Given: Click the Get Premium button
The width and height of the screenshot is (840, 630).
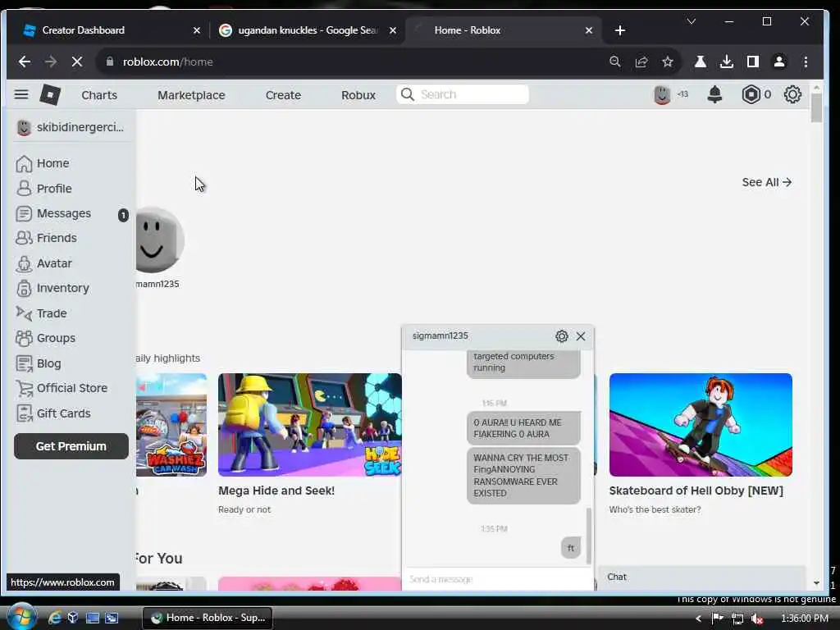Looking at the screenshot, I should 71,446.
